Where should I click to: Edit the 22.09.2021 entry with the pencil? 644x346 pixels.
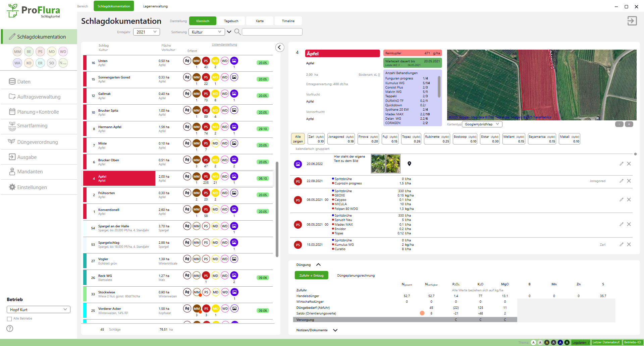621,181
